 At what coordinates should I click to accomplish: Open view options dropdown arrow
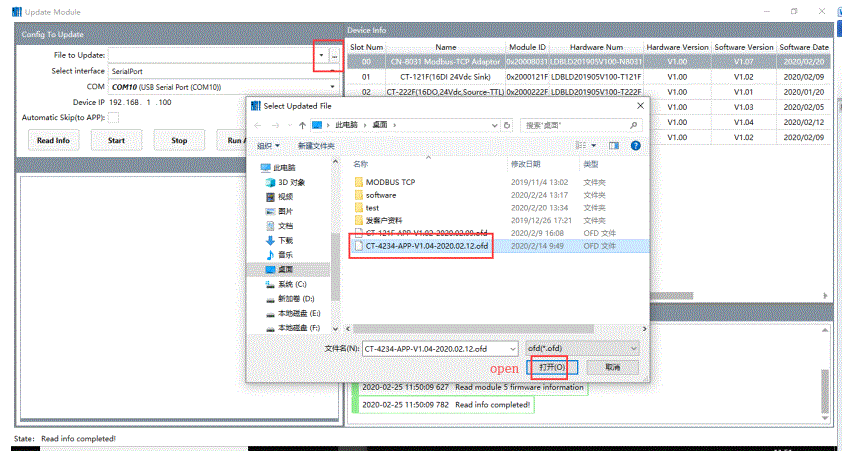click(x=594, y=146)
